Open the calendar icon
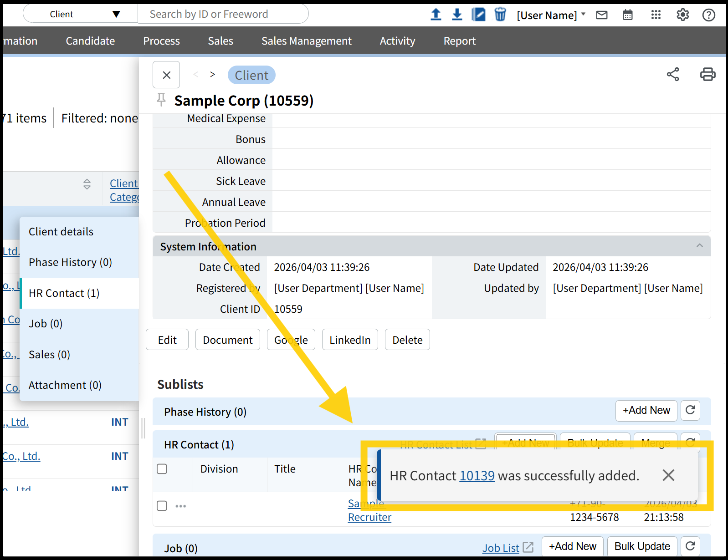 tap(628, 15)
